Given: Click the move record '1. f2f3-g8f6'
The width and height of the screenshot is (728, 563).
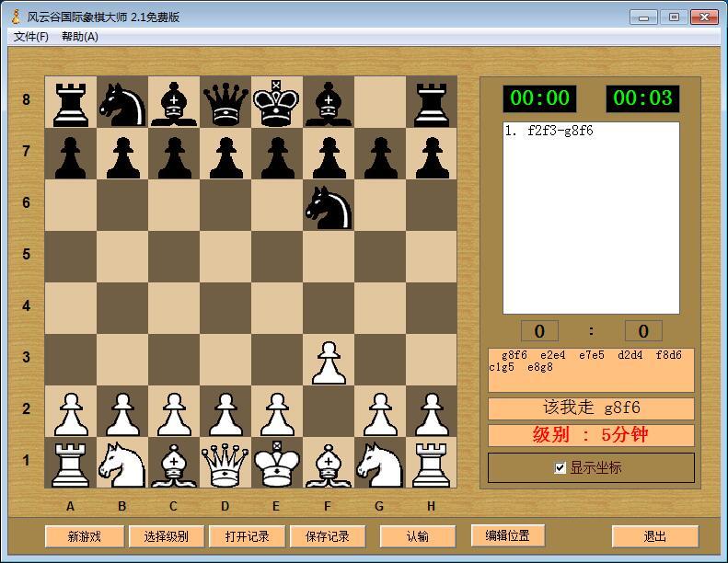Looking at the screenshot, I should [549, 131].
